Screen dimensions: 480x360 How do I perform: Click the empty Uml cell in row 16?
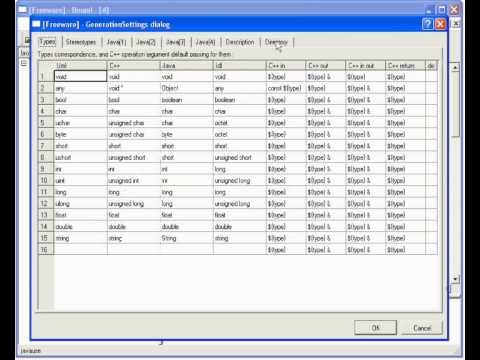pyautogui.click(x=80, y=249)
